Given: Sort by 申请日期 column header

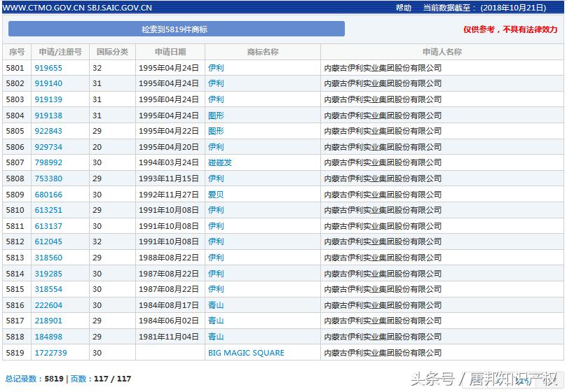Looking at the screenshot, I should click(x=170, y=52).
